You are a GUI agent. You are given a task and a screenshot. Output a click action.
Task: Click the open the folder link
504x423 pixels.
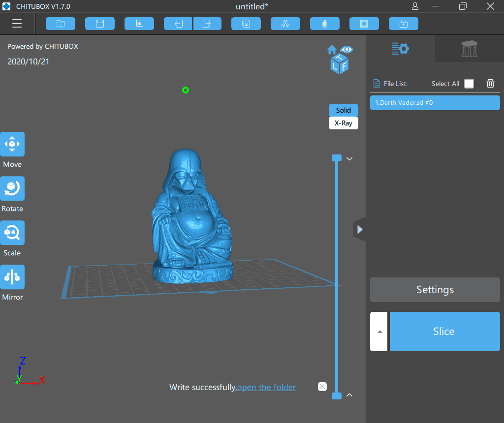266,388
